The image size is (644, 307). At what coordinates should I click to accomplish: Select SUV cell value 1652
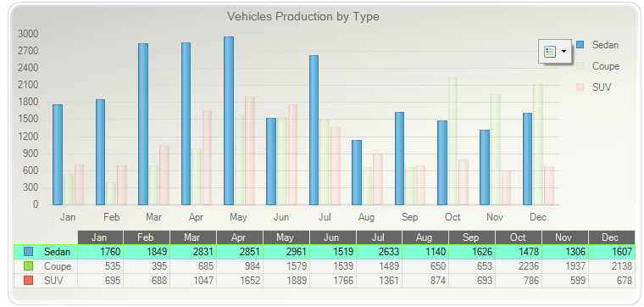pos(240,281)
